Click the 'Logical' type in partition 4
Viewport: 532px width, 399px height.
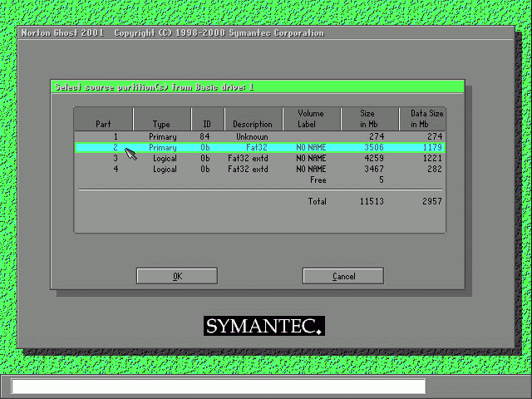pyautogui.click(x=165, y=170)
